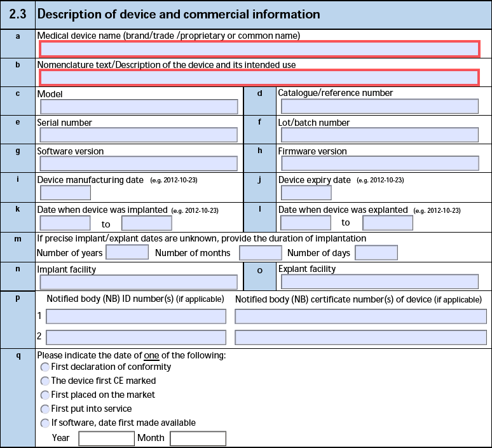
Task: Click the Notified body ID number field row 1
Action: (x=136, y=316)
